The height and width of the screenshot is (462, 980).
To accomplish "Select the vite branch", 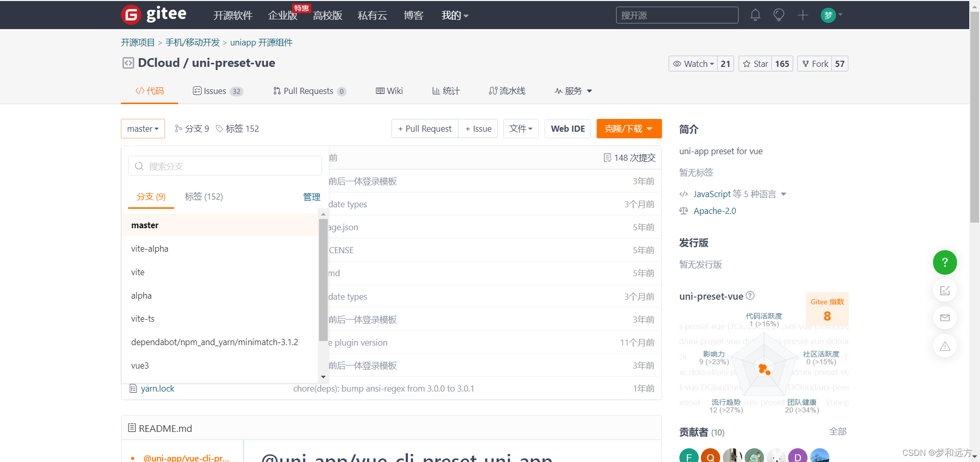I will click(220, 272).
